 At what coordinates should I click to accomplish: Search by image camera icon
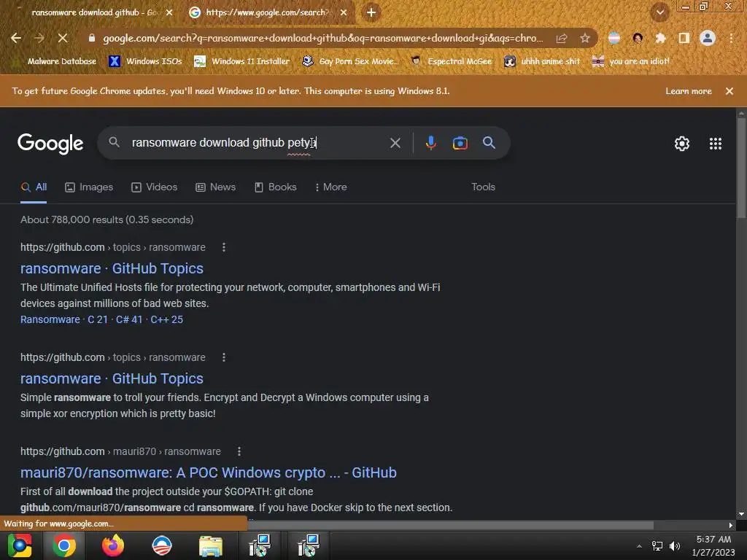tap(460, 143)
